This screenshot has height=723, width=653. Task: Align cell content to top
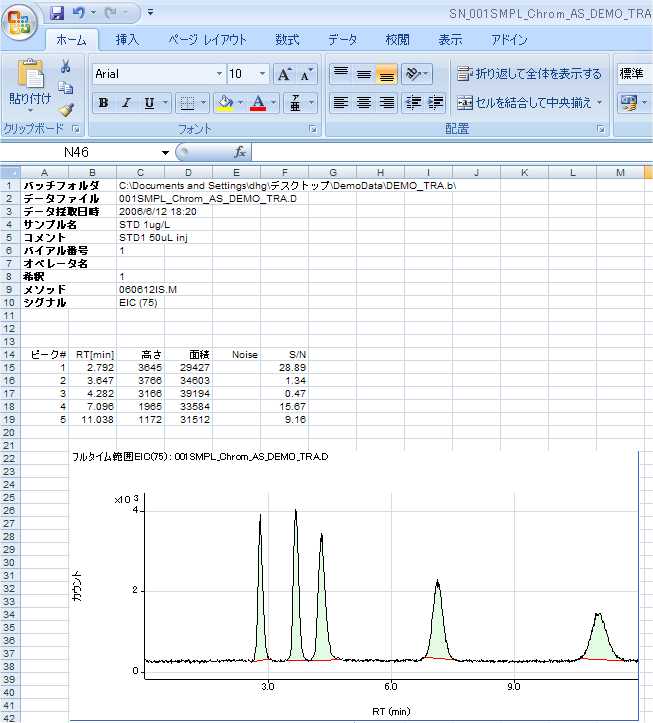click(341, 74)
